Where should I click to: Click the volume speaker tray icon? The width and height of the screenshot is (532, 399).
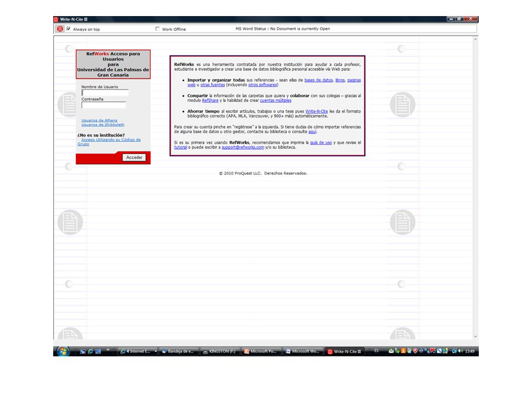point(461,351)
